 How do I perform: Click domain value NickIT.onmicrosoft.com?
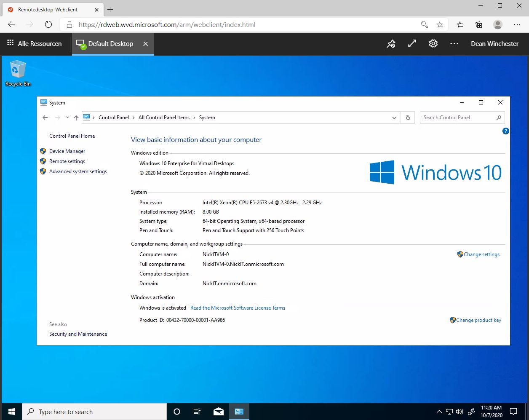[229, 284]
